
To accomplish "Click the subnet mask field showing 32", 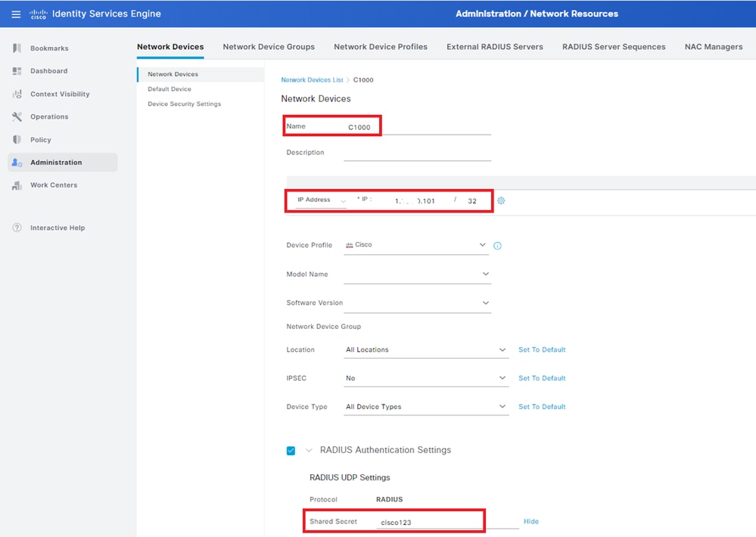I will (x=472, y=201).
